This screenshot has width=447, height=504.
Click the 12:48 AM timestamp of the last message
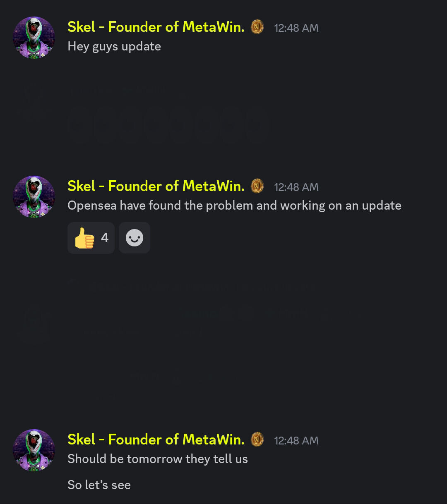(x=296, y=441)
